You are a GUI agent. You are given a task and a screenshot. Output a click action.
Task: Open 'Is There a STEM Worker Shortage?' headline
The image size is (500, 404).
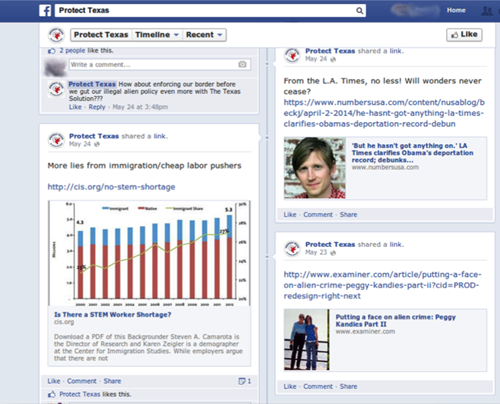coord(113,315)
